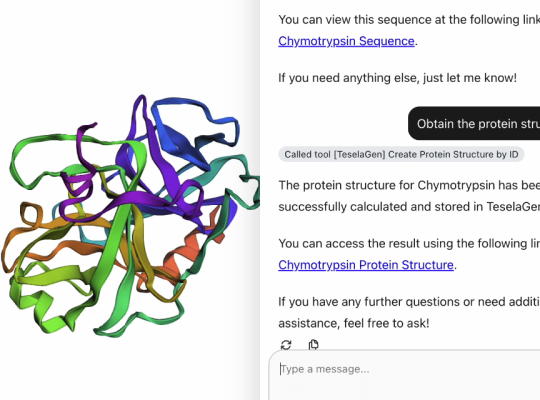Image resolution: width=540 pixels, height=400 pixels.
Task: Copy the assistant response with copy icon
Action: point(313,345)
